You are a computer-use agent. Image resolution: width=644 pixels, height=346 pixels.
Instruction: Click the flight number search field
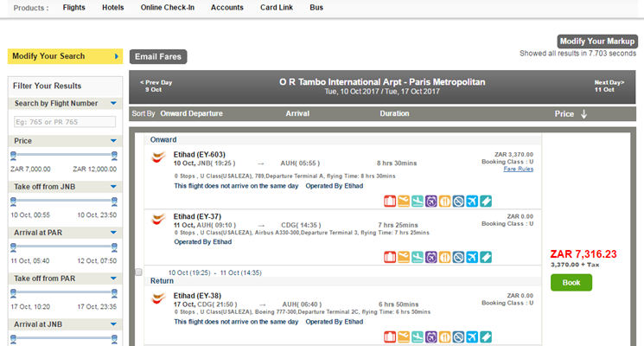click(65, 122)
